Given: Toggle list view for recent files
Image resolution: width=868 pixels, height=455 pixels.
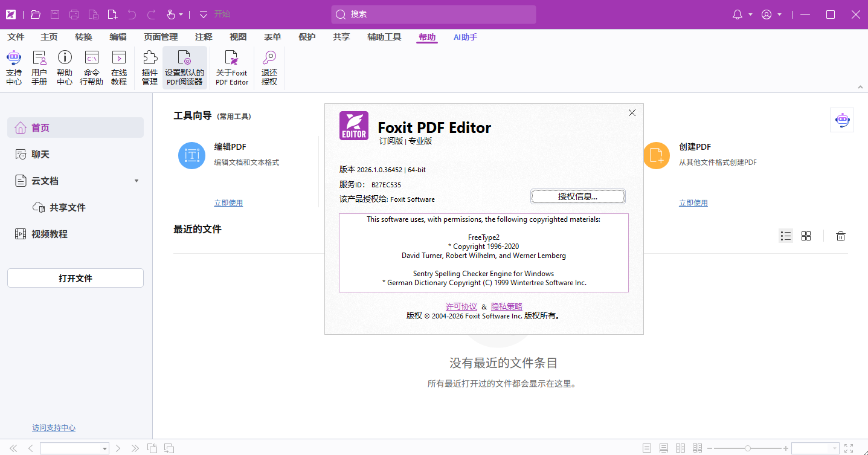Looking at the screenshot, I should (786, 236).
